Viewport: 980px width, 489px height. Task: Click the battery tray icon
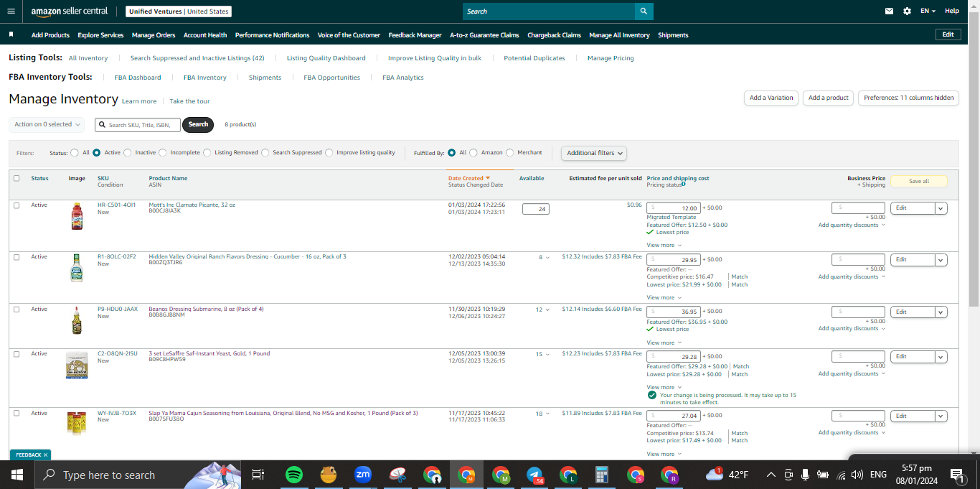[823, 475]
